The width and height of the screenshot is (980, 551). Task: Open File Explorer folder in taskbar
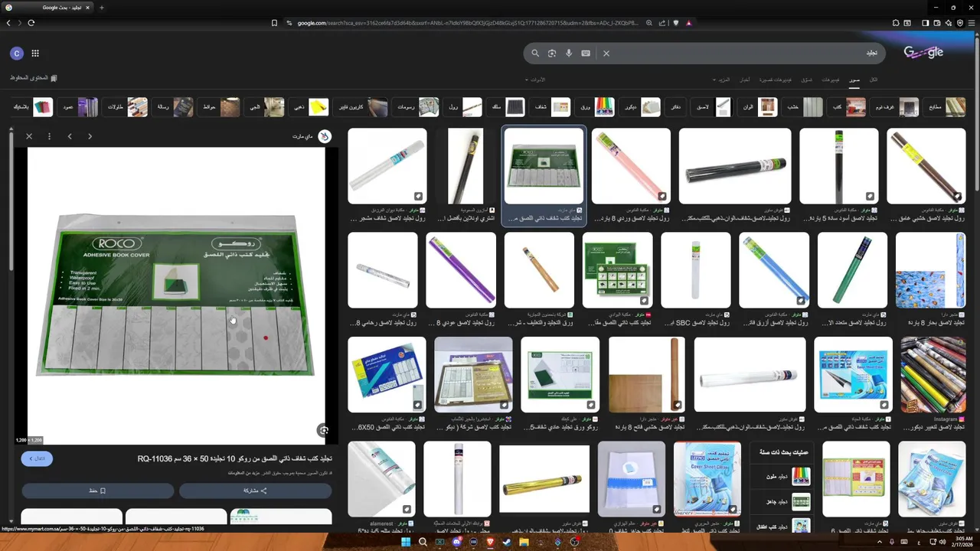(x=524, y=542)
